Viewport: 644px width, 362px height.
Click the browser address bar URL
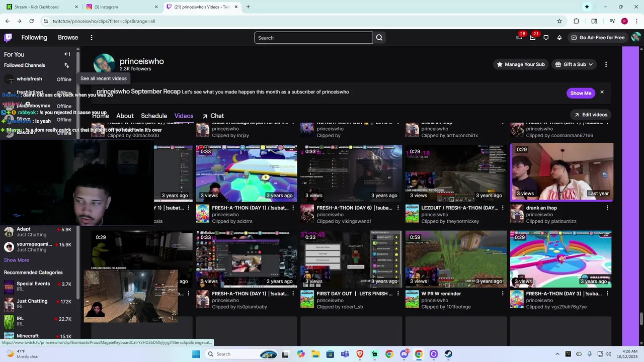pyautogui.click(x=104, y=21)
